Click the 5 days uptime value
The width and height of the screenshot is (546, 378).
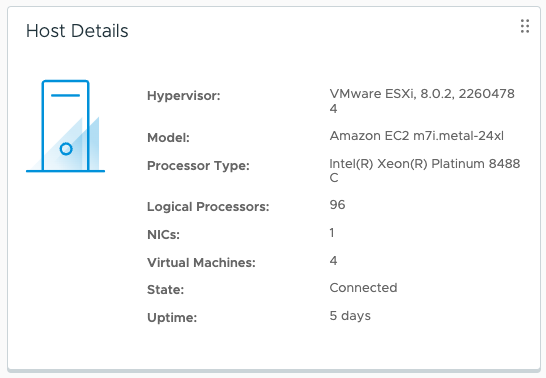(350, 316)
